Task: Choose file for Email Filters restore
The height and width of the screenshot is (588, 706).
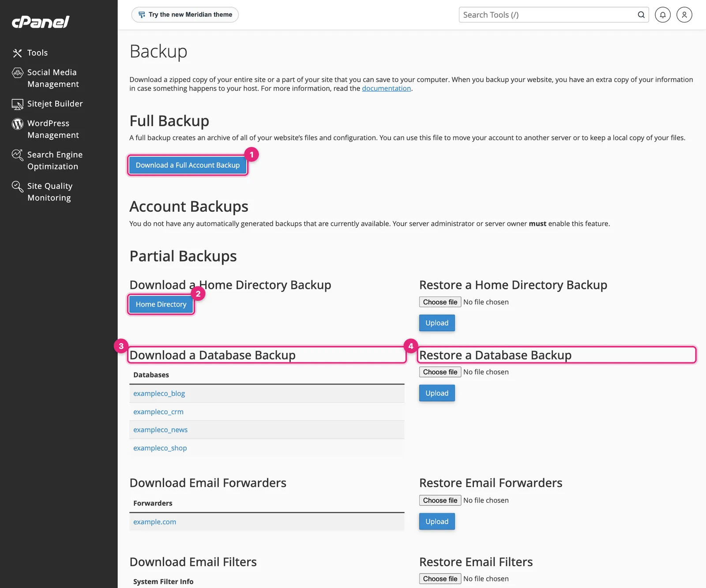Action: pos(440,579)
